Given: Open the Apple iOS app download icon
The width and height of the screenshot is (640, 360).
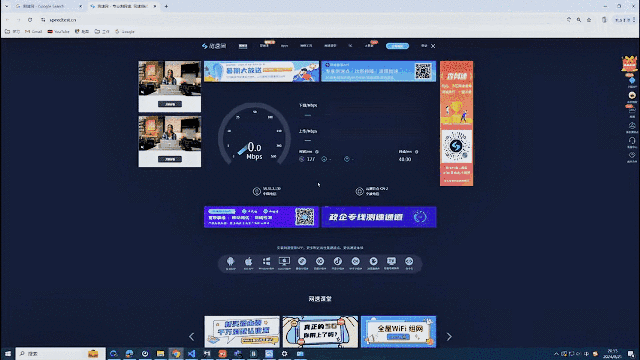Looking at the screenshot, I should [248, 262].
